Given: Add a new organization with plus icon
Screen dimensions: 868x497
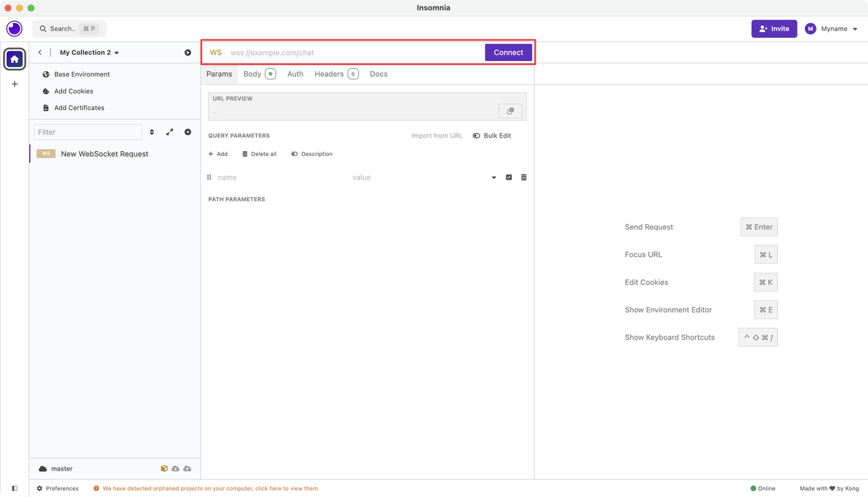Looking at the screenshot, I should tap(15, 84).
